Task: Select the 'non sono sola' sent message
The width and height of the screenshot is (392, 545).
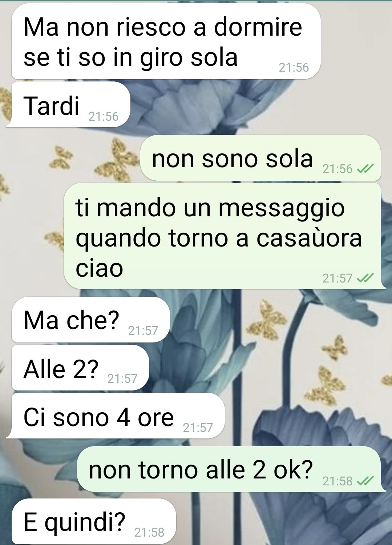Action: 260,158
